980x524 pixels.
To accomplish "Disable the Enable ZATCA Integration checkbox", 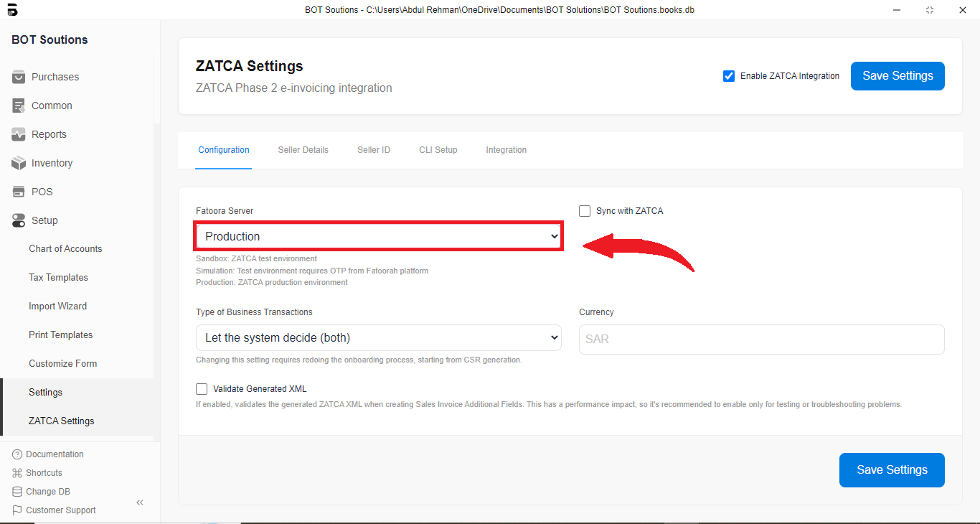I will click(729, 76).
